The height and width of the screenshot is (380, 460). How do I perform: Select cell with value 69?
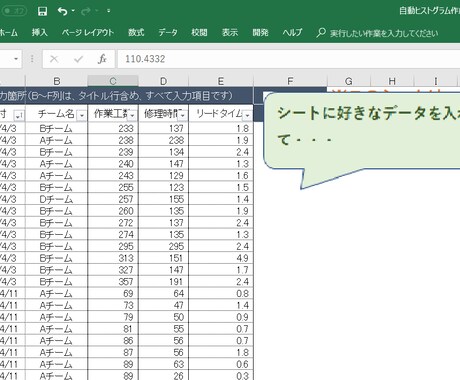113,293
